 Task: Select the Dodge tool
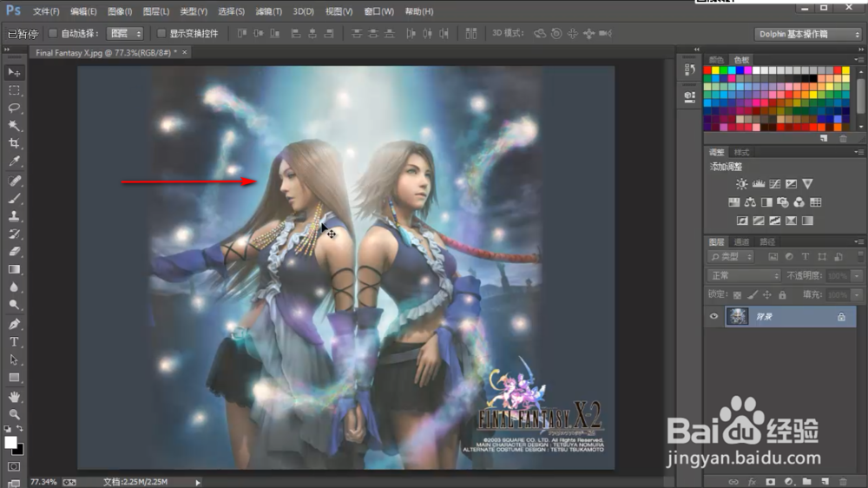15,305
